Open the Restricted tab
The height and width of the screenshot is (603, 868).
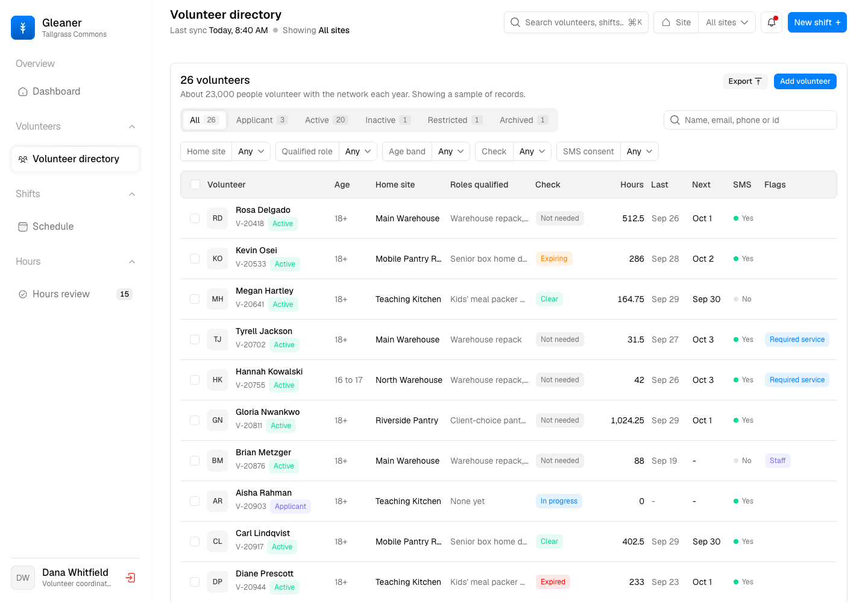tap(455, 120)
